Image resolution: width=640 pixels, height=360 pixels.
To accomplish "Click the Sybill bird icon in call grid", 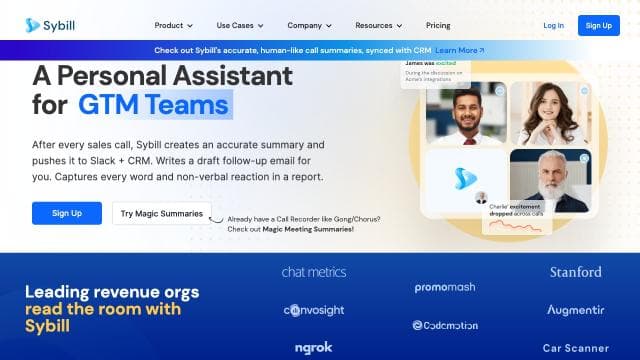I will [465, 178].
